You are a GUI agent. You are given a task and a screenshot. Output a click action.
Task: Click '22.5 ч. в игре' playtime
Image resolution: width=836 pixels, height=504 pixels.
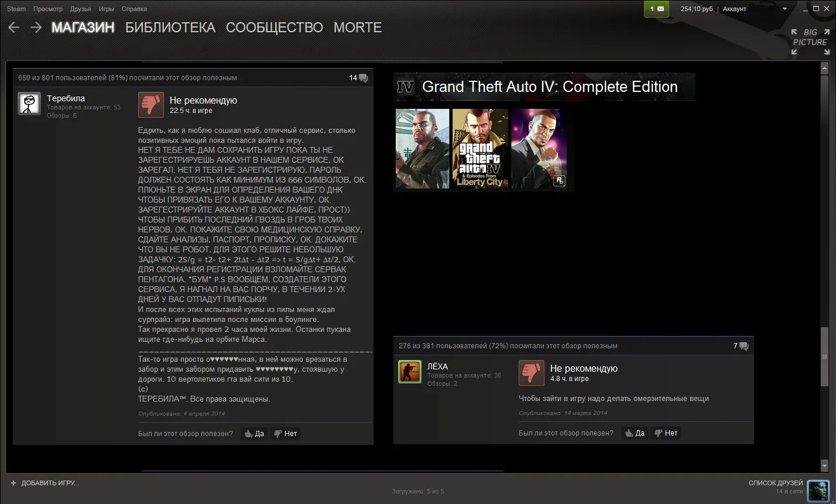191,111
